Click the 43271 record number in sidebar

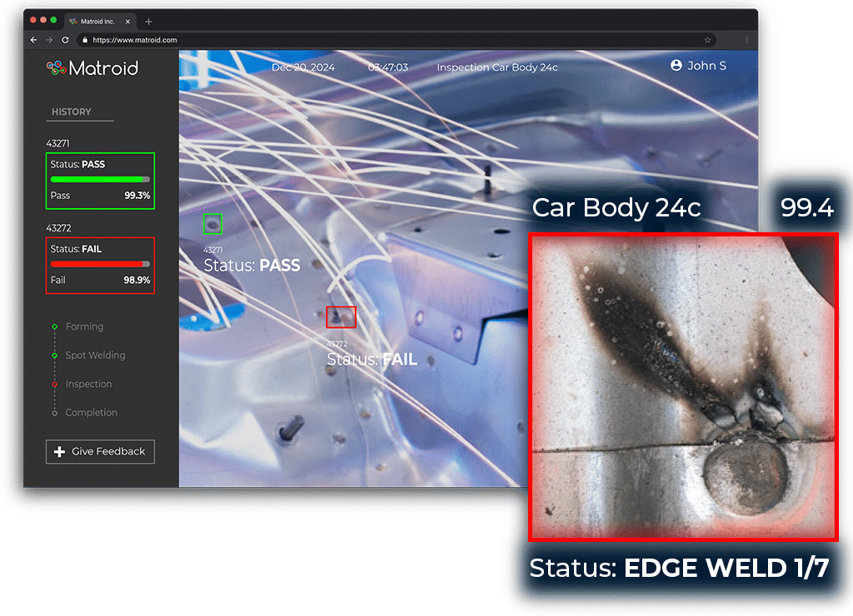click(x=57, y=143)
